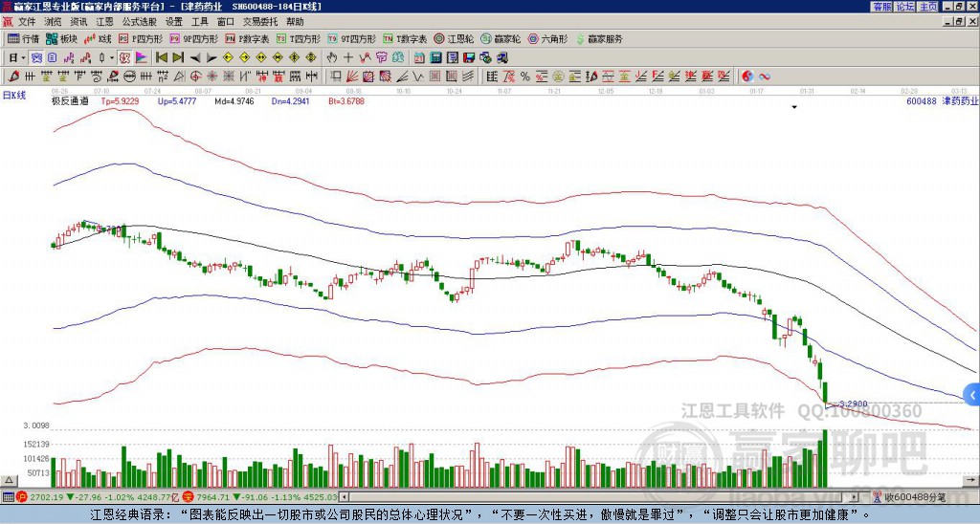The height and width of the screenshot is (524, 980).
Task: Click the calendar date icon
Action: click(x=419, y=58)
